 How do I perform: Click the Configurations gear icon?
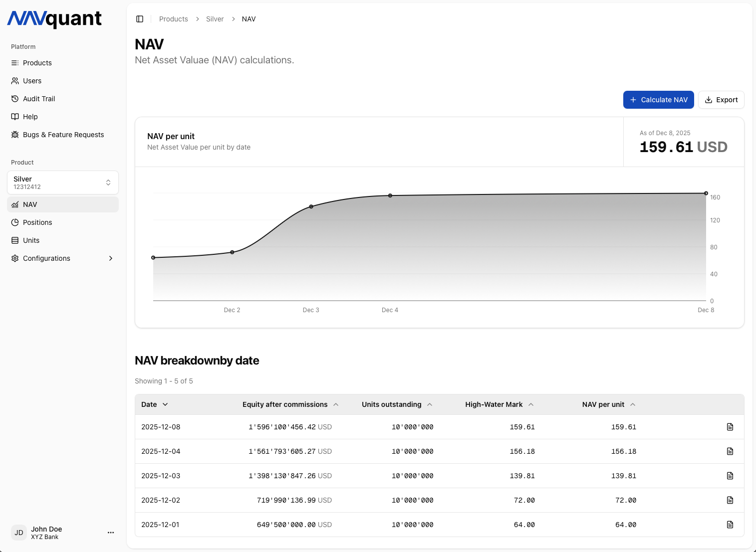tap(15, 258)
